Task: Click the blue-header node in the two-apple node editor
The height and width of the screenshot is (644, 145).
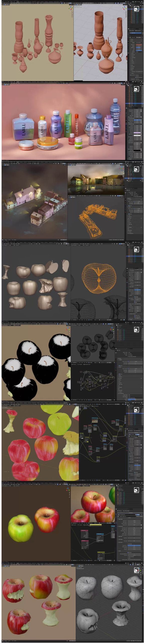Action: tap(100, 538)
